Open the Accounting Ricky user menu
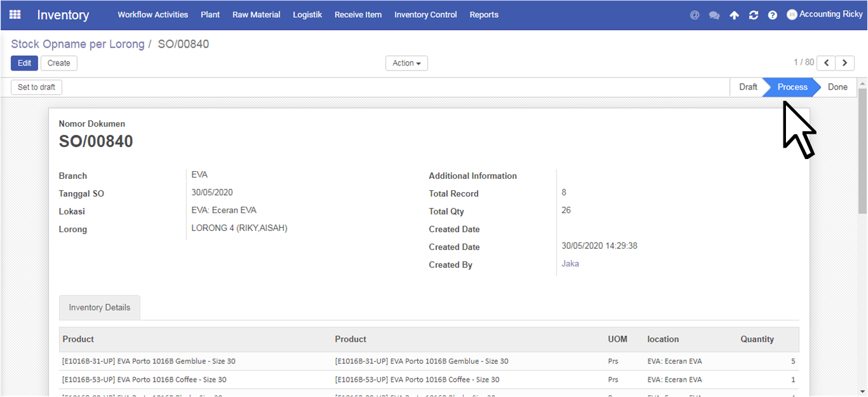Image resolution: width=868 pixels, height=397 pixels. coord(825,15)
